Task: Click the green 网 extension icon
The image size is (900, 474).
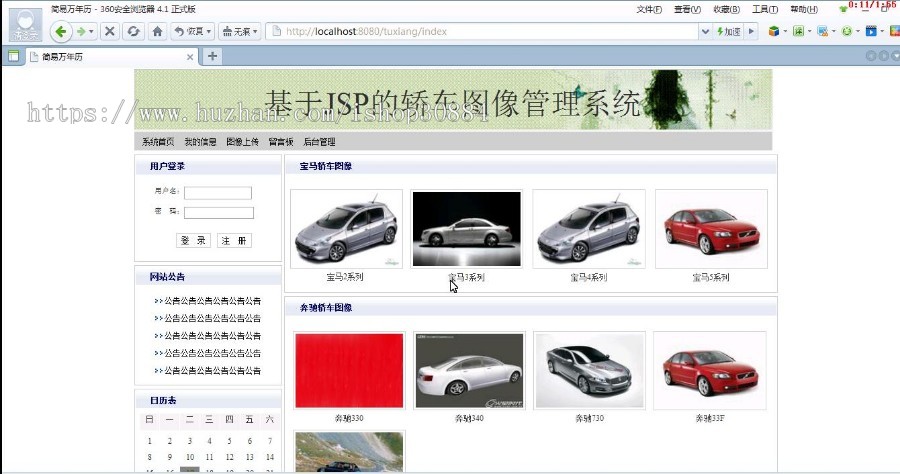Action: click(798, 31)
